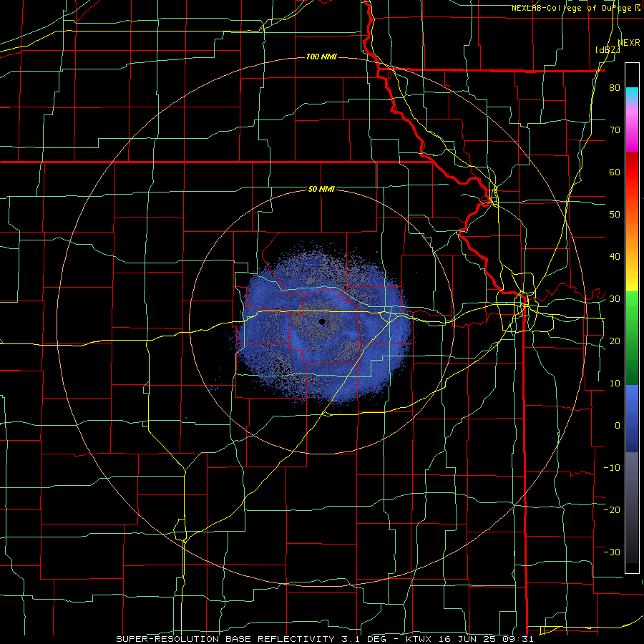Click the blue segment of the color bar
Viewport: 644px width, 644px height.
632,418
